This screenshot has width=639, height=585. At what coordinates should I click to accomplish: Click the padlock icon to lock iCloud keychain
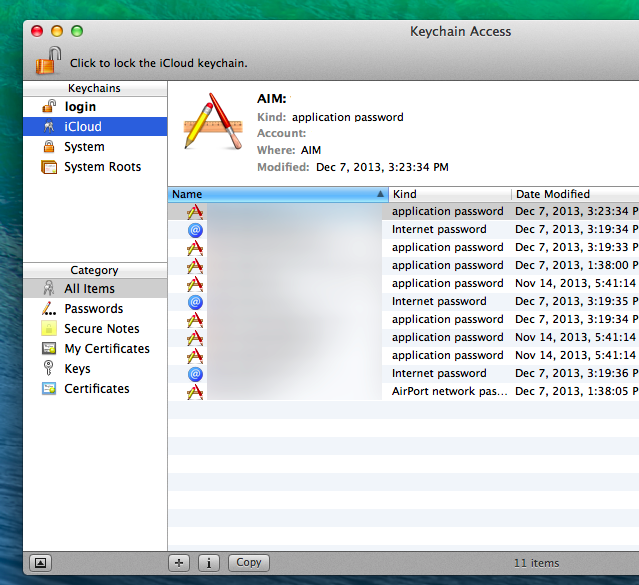click(x=48, y=61)
